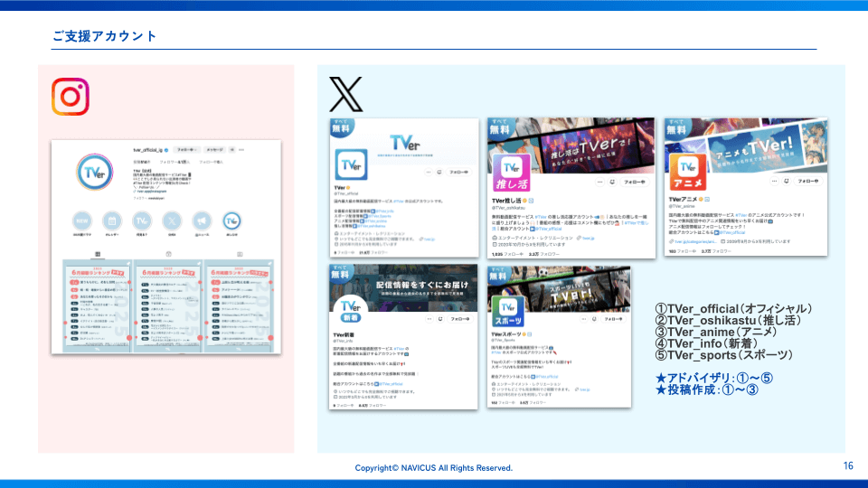
Task: Open more options on TVer official profile
Action: tap(428, 172)
